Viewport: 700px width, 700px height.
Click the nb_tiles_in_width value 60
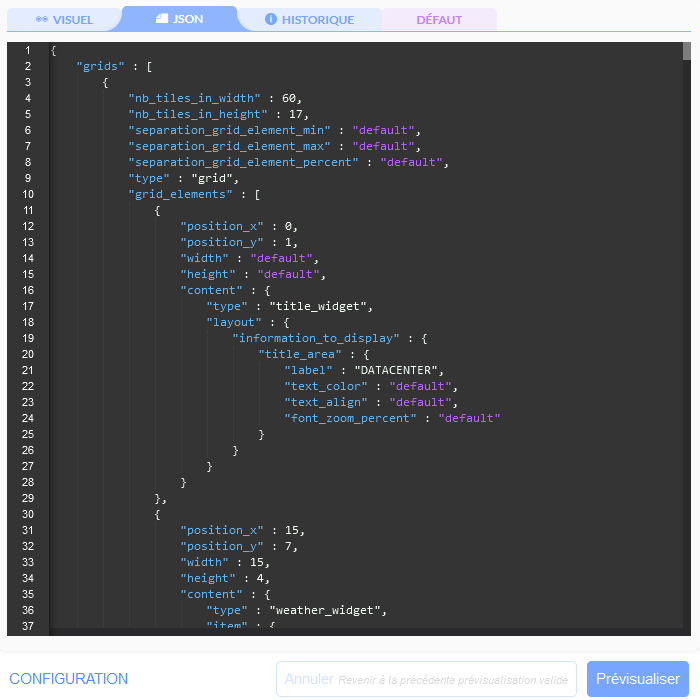[x=288, y=98]
